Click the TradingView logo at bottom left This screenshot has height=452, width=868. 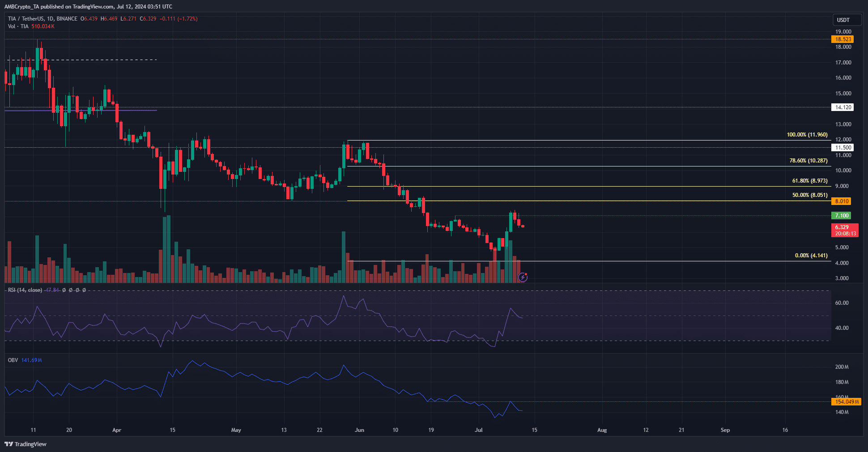26,444
